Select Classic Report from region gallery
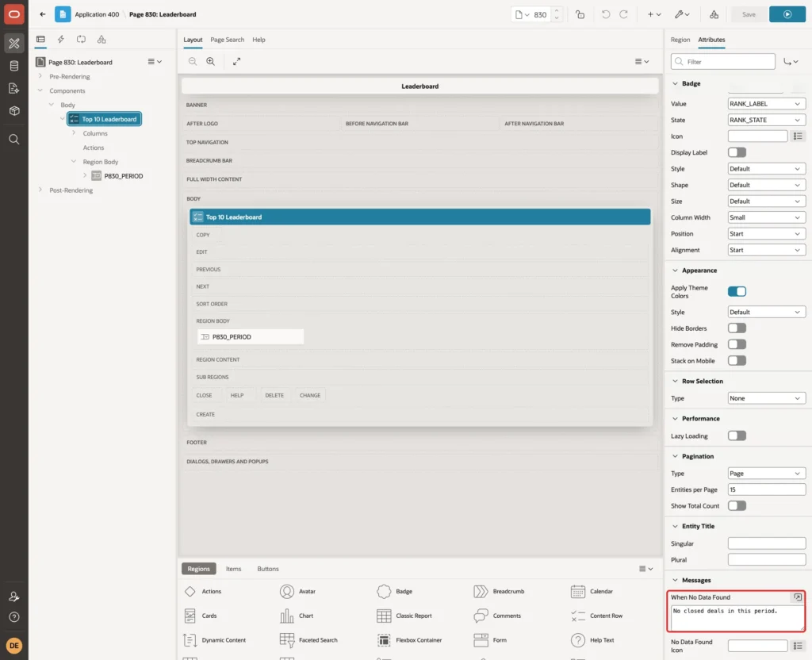 pos(405,616)
